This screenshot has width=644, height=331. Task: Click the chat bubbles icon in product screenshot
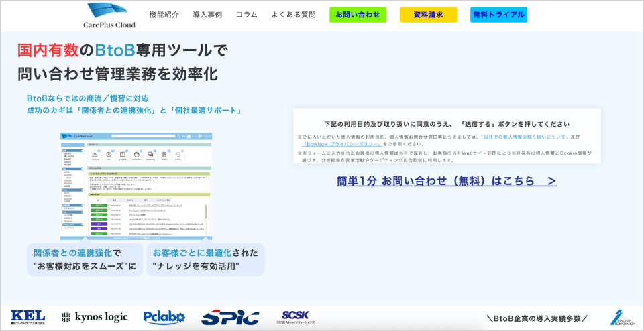pyautogui.click(x=150, y=154)
